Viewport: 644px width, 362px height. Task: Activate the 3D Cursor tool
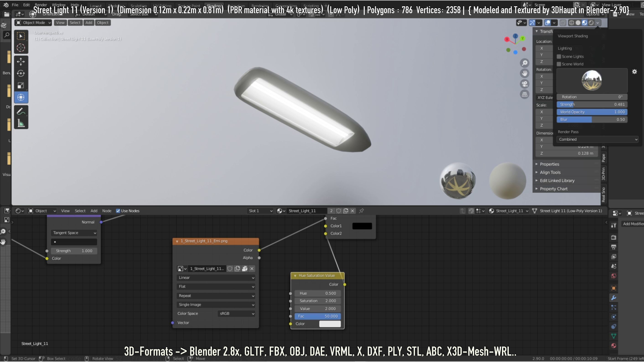21,48
